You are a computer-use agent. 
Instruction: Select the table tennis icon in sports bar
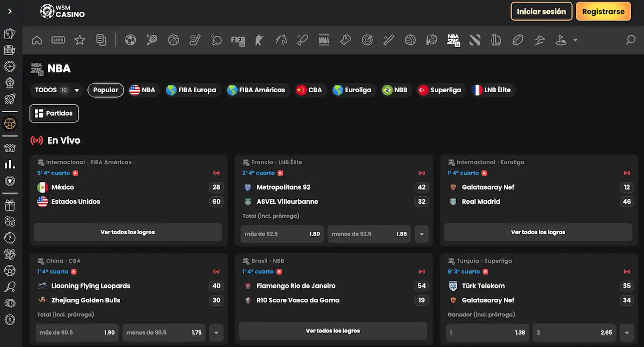pos(217,40)
